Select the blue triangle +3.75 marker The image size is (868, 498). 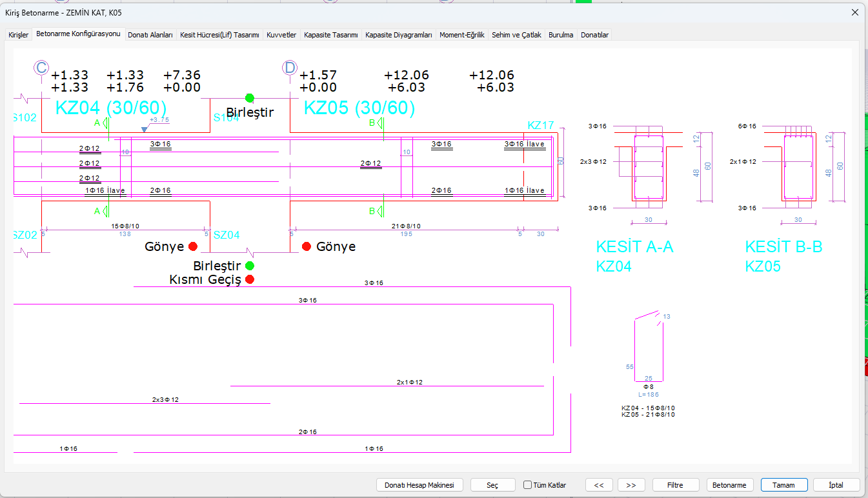[144, 130]
